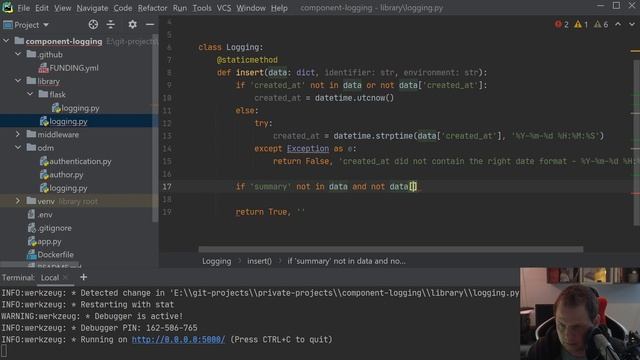Open the .gitignore file

coord(49,228)
